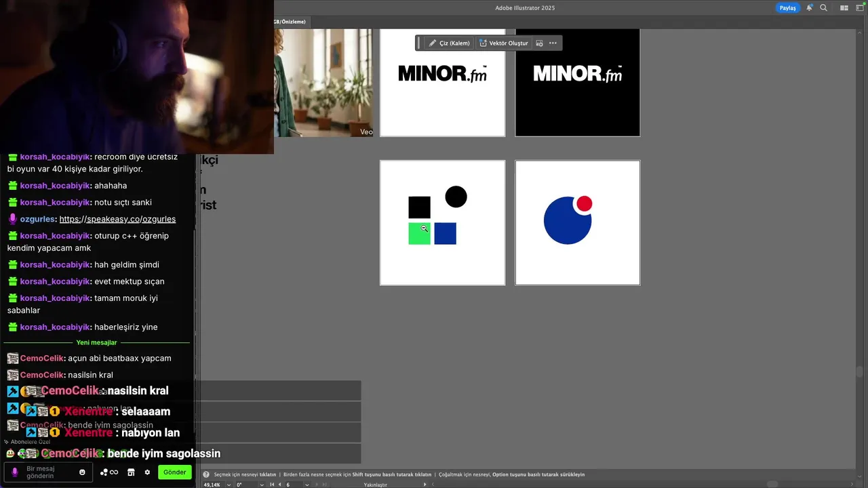Click the blue square shape

tap(445, 233)
